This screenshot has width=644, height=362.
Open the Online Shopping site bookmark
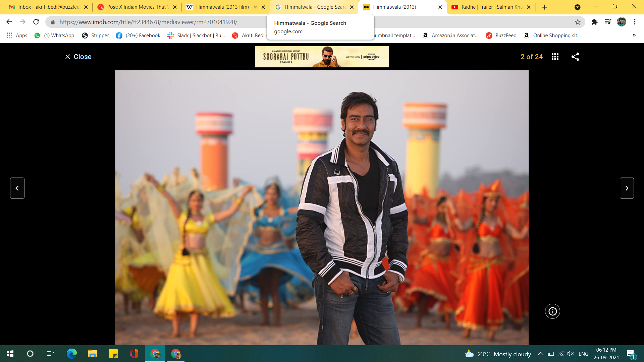coord(552,36)
